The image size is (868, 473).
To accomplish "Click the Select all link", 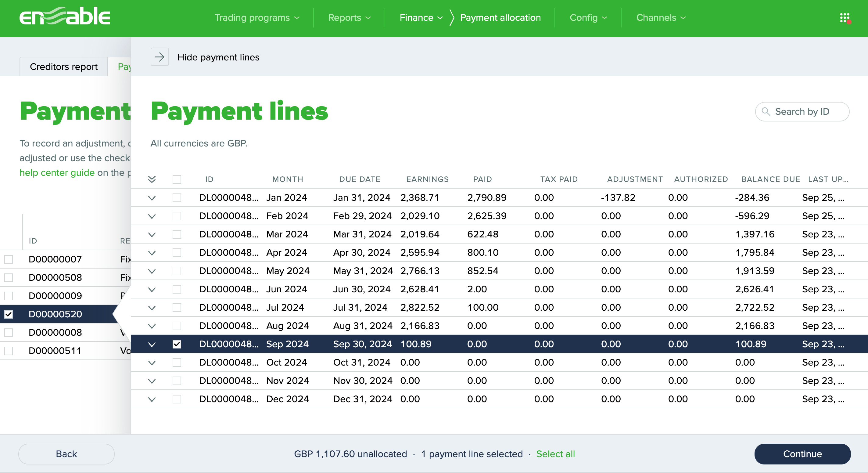I will coord(555,454).
